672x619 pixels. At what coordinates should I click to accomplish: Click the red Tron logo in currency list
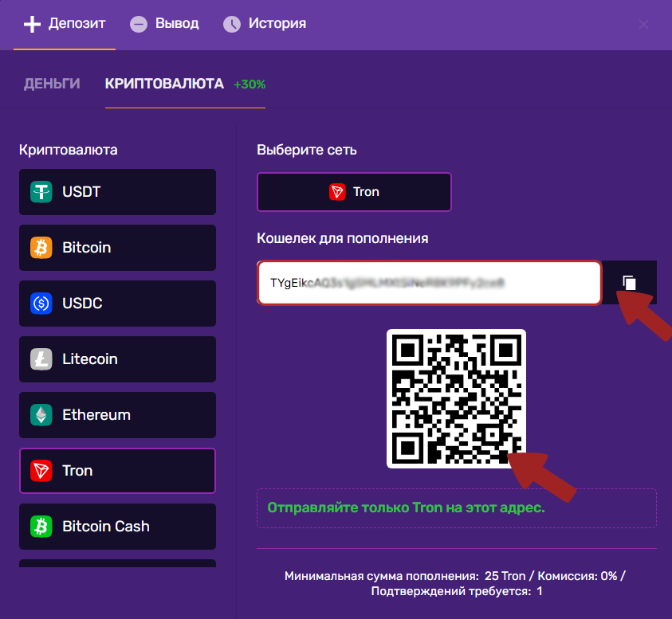click(x=41, y=471)
